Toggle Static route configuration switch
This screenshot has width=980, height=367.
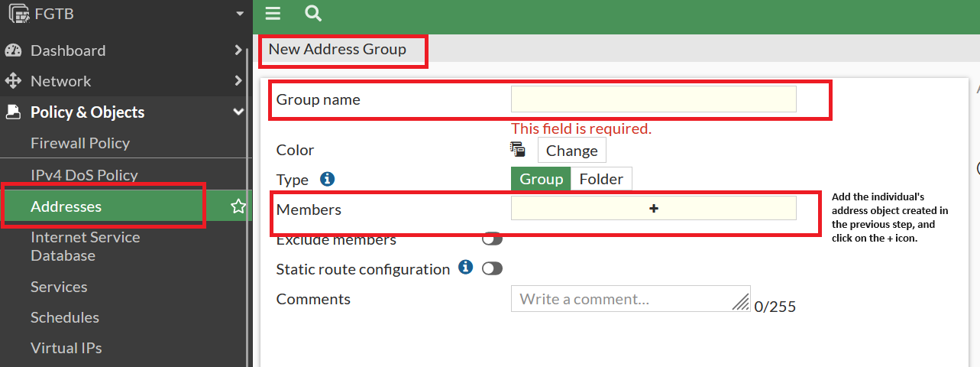point(492,268)
